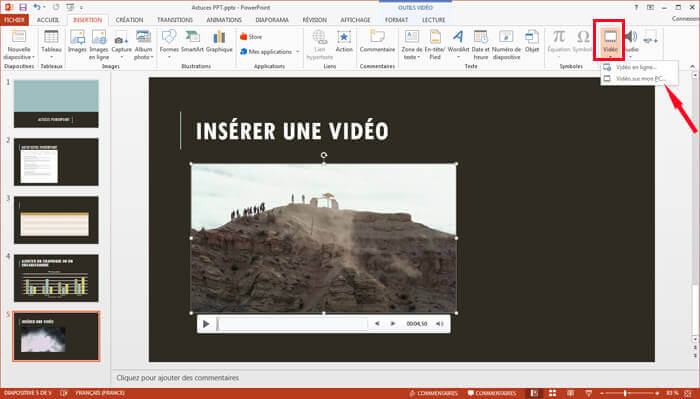Select slide 2 thumbnail
The width and height of the screenshot is (700, 399).
click(56, 162)
